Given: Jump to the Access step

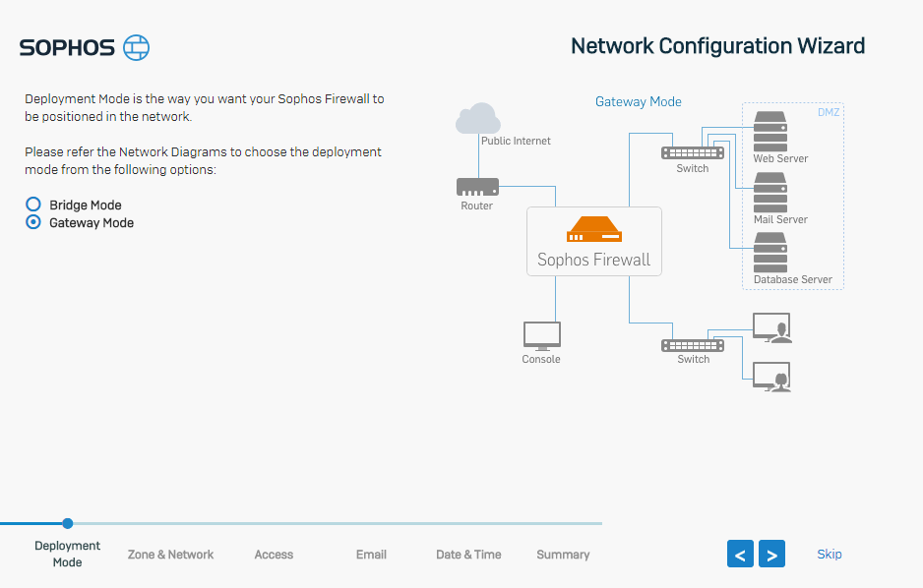Looking at the screenshot, I should pos(274,555).
